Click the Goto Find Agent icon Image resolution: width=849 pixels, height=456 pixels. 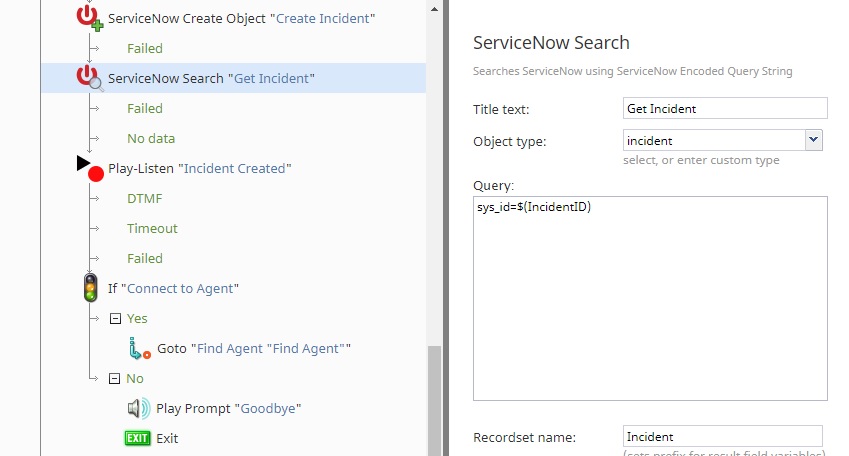[x=139, y=348]
